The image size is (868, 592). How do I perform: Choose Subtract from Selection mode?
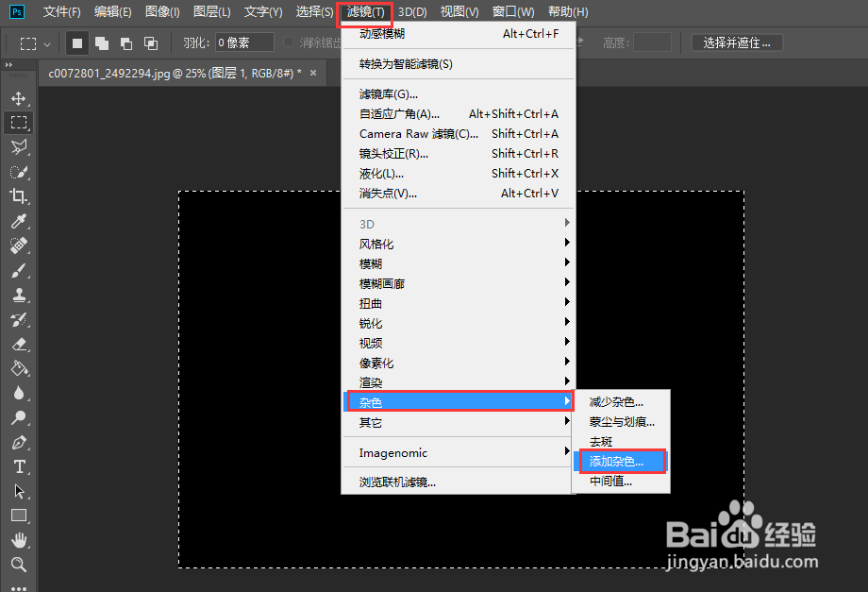pos(126,43)
